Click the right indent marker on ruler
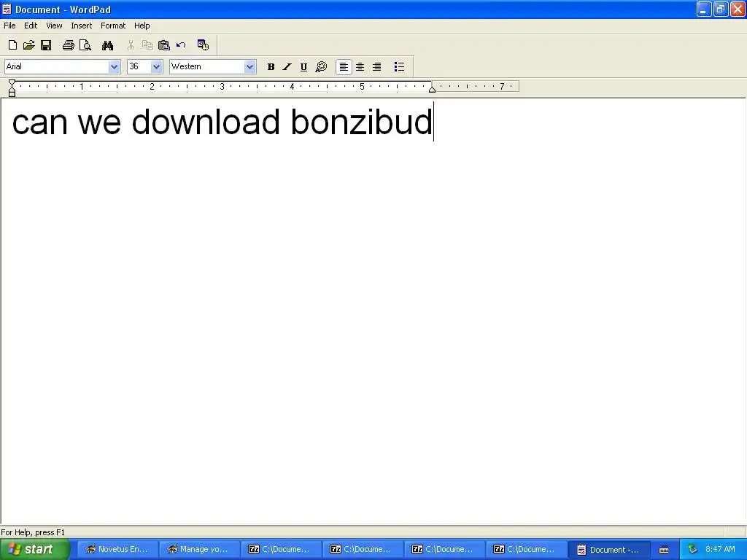 pyautogui.click(x=432, y=89)
